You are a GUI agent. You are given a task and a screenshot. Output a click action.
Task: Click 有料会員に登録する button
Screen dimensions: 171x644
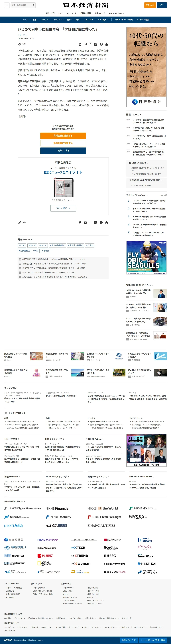point(63,136)
